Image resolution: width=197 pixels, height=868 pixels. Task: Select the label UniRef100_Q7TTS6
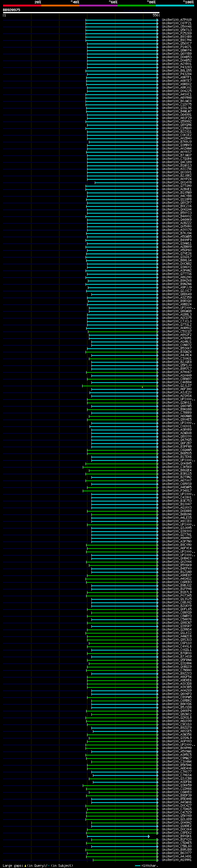(177, 274)
